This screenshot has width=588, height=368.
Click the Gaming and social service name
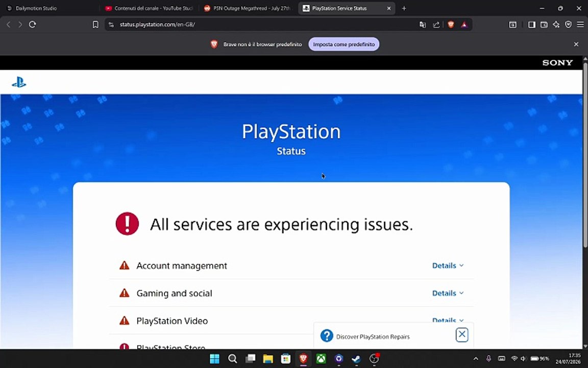(x=175, y=293)
